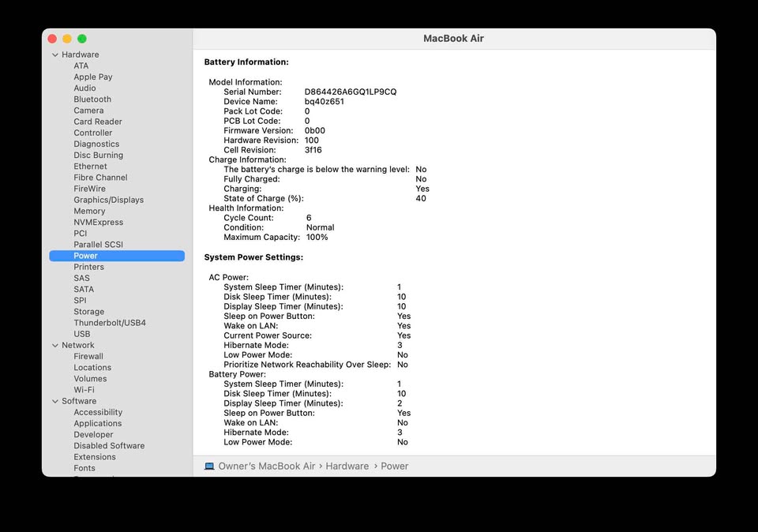Select Applications under Software

coord(97,424)
